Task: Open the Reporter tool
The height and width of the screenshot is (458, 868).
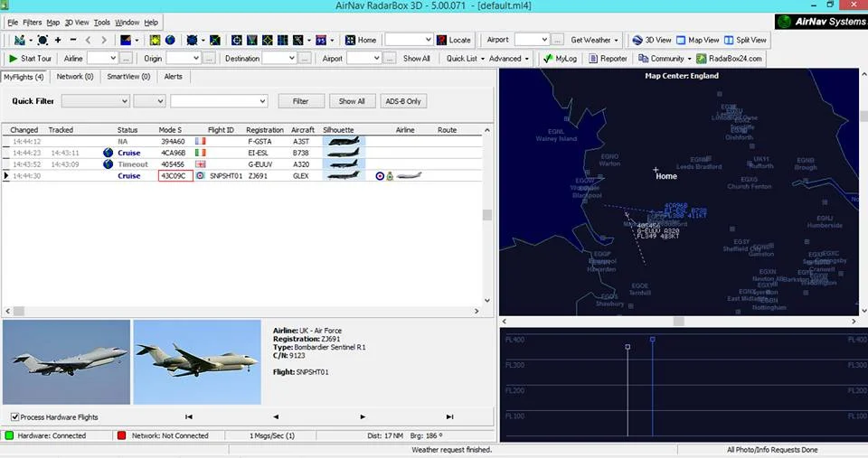Action: coord(608,58)
